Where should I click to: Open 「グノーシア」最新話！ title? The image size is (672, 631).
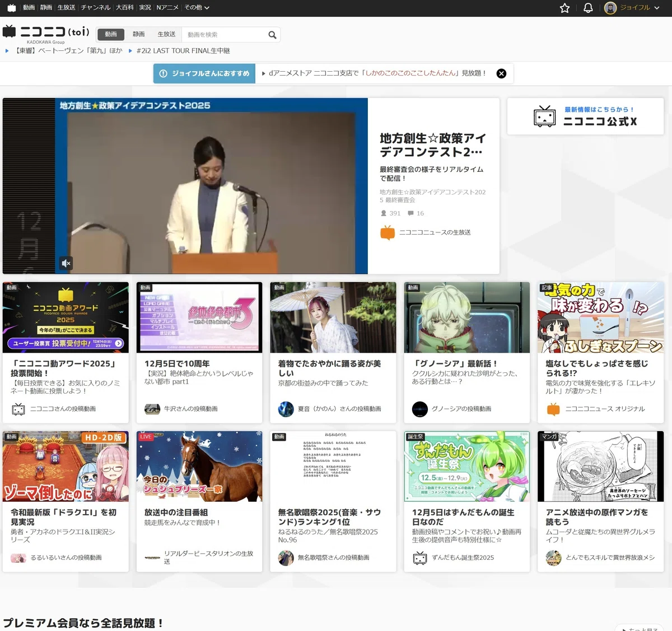[x=455, y=364]
